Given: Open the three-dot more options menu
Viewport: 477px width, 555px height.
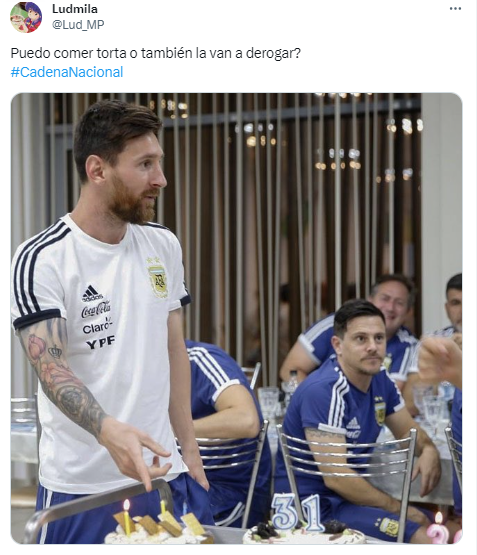Looking at the screenshot, I should pos(455,8).
